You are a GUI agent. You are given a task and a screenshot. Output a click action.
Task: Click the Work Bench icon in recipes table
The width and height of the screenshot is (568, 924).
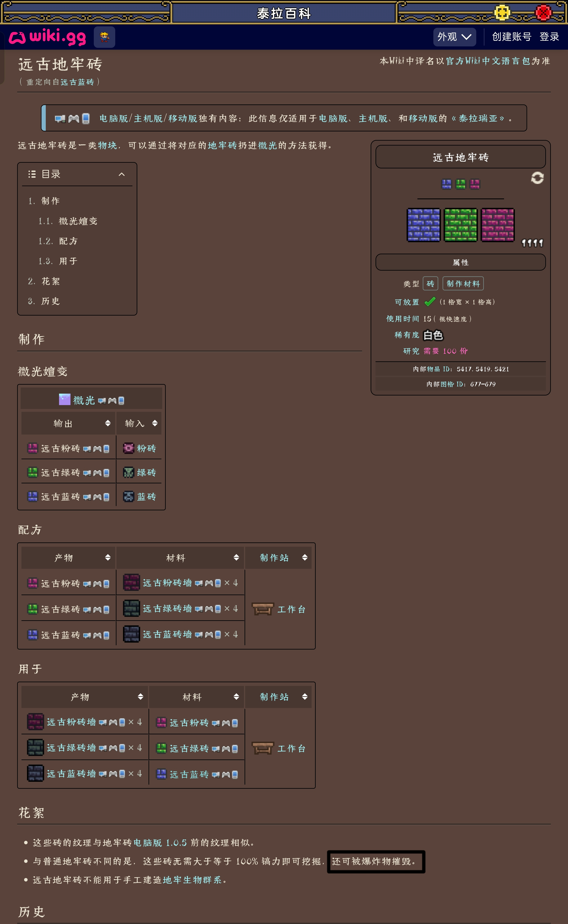(x=263, y=609)
